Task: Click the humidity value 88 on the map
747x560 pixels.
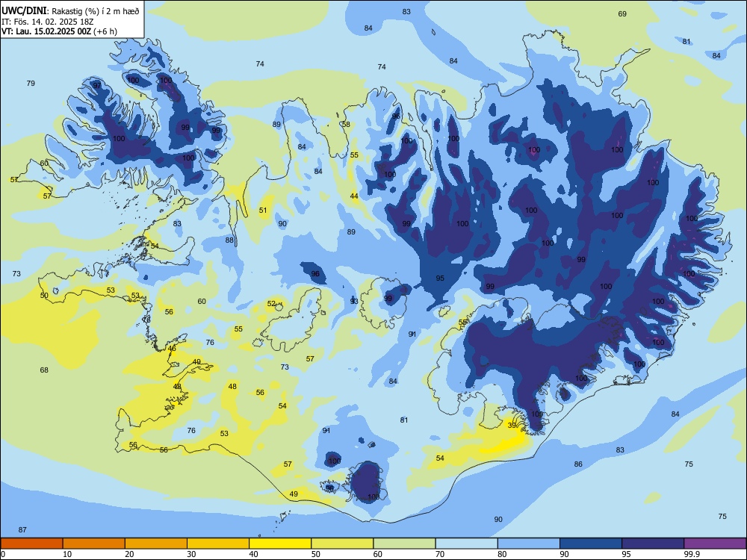Action: click(229, 240)
